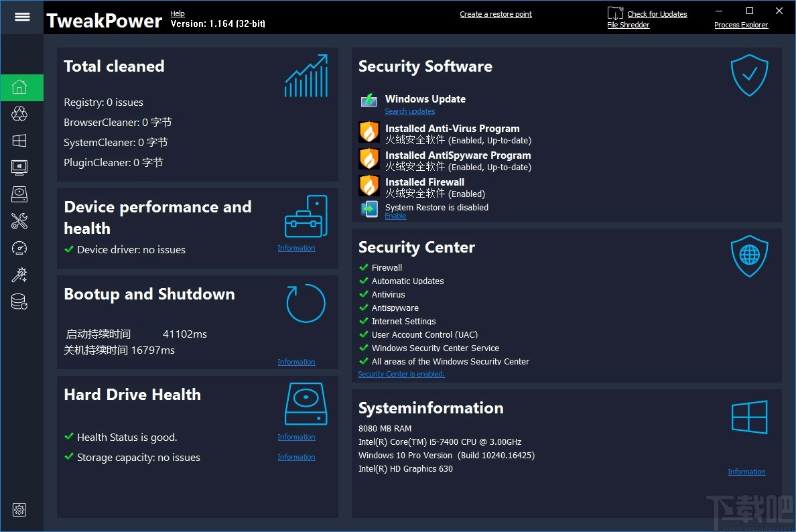Open the hard drive sidebar icon

coord(19,194)
